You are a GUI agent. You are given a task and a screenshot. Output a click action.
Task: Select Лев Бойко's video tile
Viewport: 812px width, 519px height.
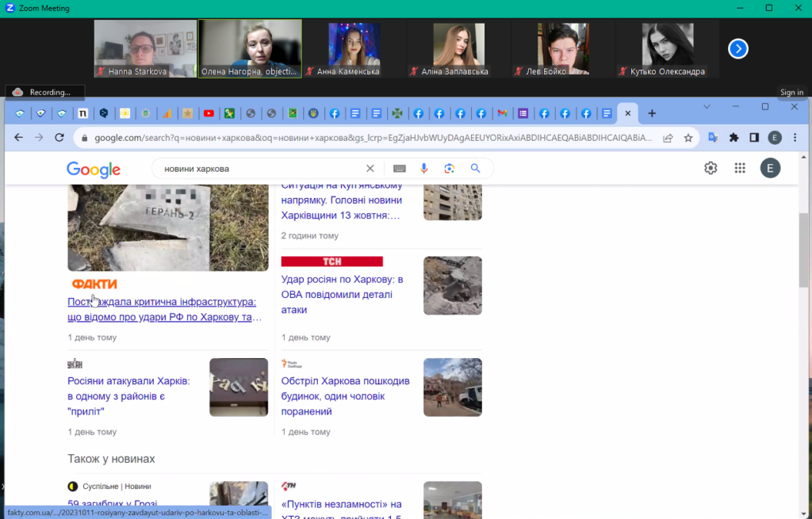(x=563, y=48)
